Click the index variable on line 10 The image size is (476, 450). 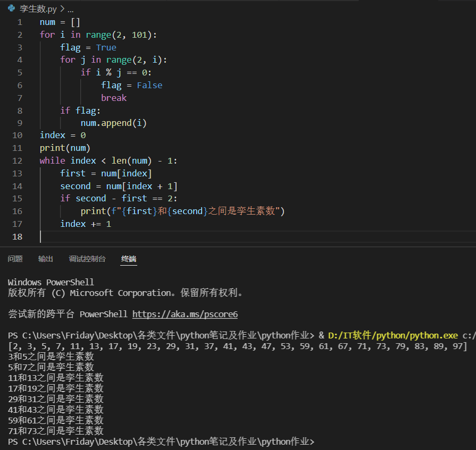click(52, 135)
